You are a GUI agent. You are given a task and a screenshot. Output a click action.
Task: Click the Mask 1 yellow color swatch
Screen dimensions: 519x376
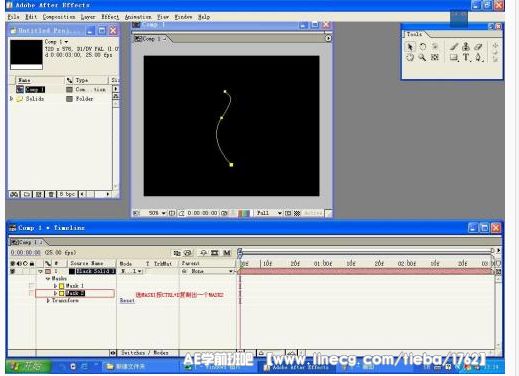pyautogui.click(x=62, y=286)
